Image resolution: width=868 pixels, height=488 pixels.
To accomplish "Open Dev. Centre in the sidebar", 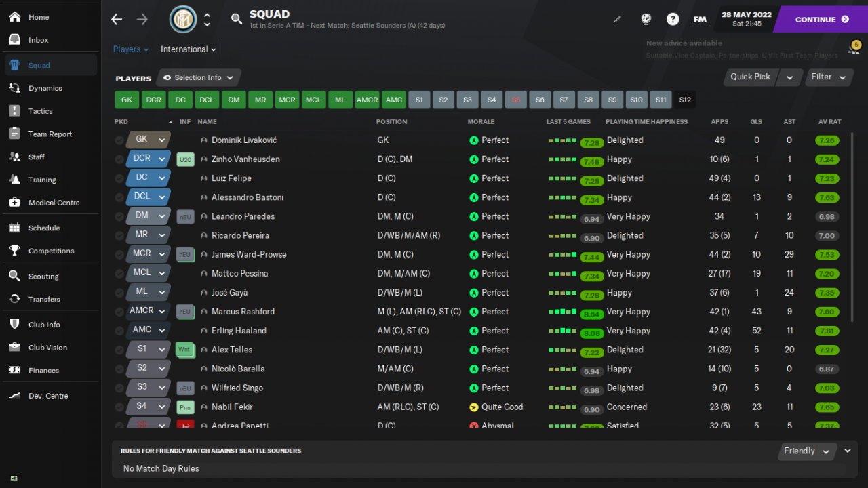I will pyautogui.click(x=51, y=396).
